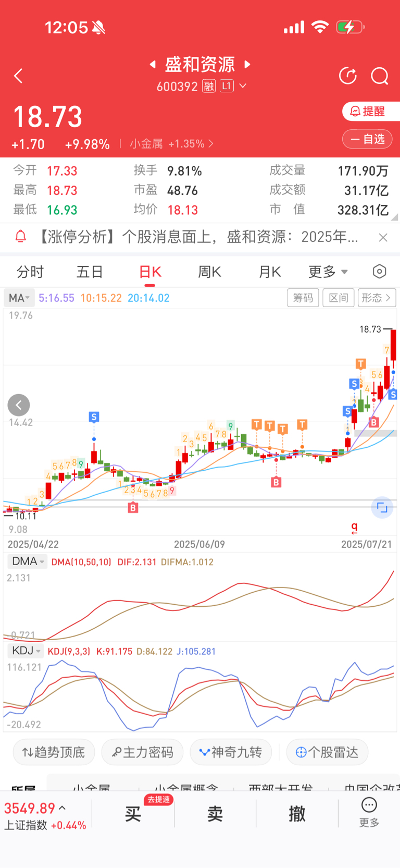This screenshot has width=400, height=868.
Task: Tap the orange T marker at chart top right
Action: pos(360,363)
